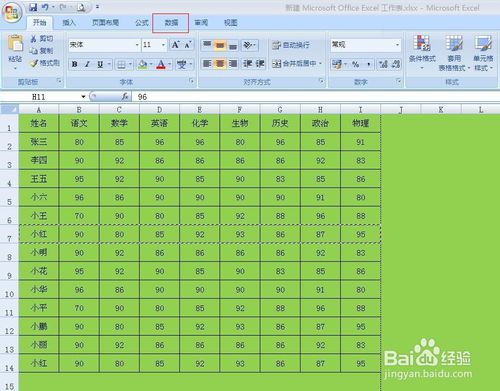Switch to the 数据 ribbon tab
The width and height of the screenshot is (500, 391).
pyautogui.click(x=171, y=23)
